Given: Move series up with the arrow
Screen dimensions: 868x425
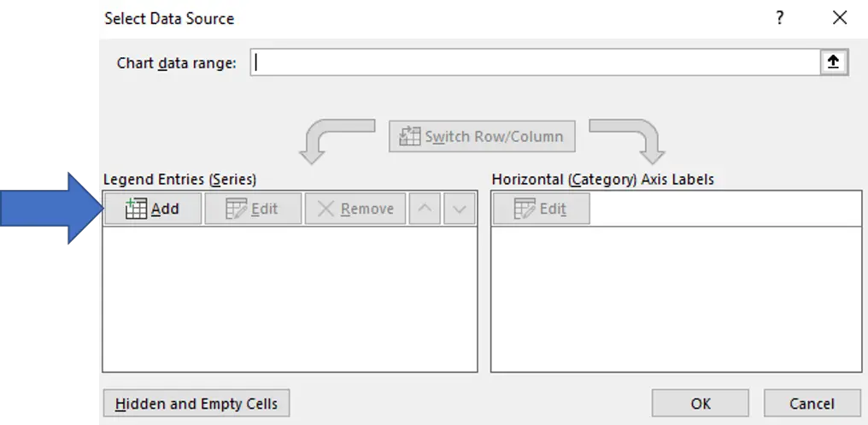Looking at the screenshot, I should (x=425, y=209).
